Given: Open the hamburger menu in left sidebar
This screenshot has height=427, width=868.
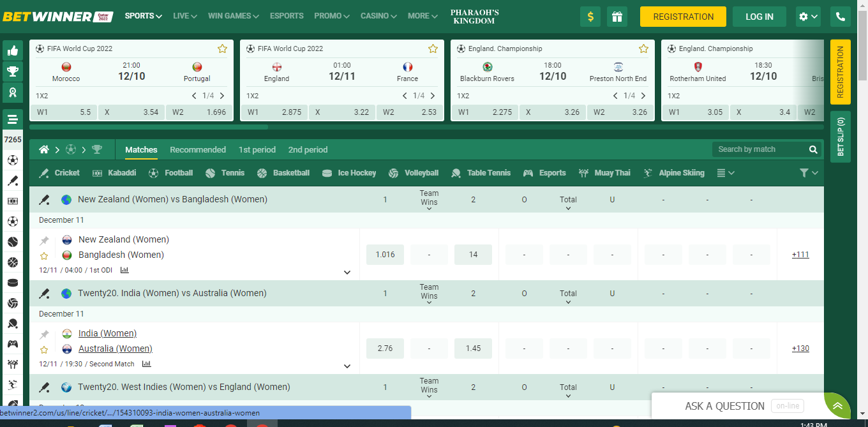Looking at the screenshot, I should (x=12, y=119).
